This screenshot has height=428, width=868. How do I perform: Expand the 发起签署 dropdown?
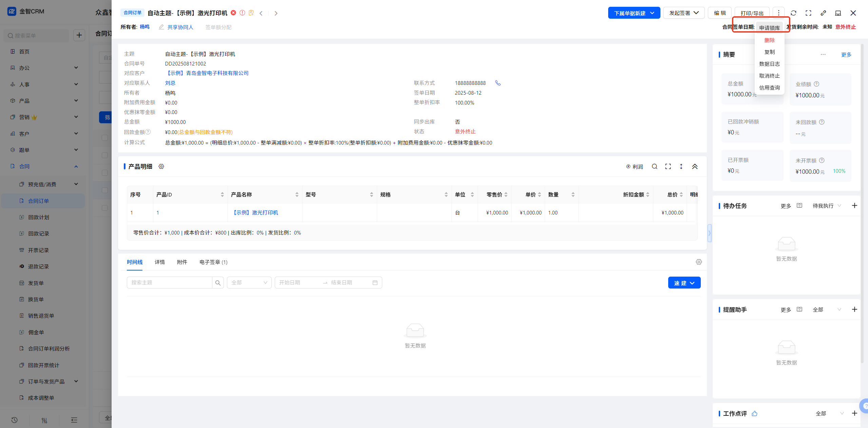tap(683, 13)
